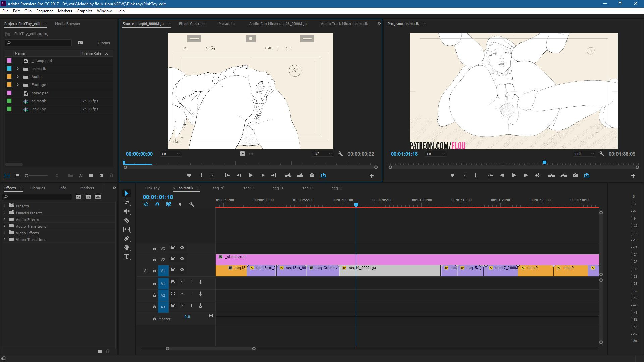Image resolution: width=644 pixels, height=362 pixels.
Task: Filter Effects by Accelerated Effects icon
Action: pyautogui.click(x=78, y=197)
